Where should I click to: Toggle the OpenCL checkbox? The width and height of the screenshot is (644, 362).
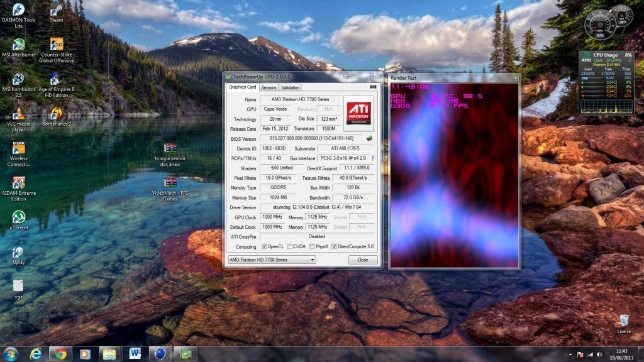click(x=264, y=246)
